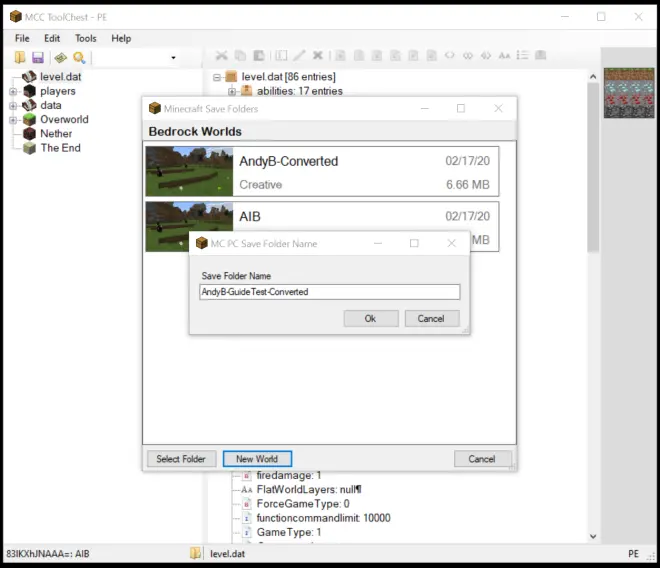Image resolution: width=660 pixels, height=568 pixels.
Task: Click the greyed Copy icon
Action: [x=240, y=55]
